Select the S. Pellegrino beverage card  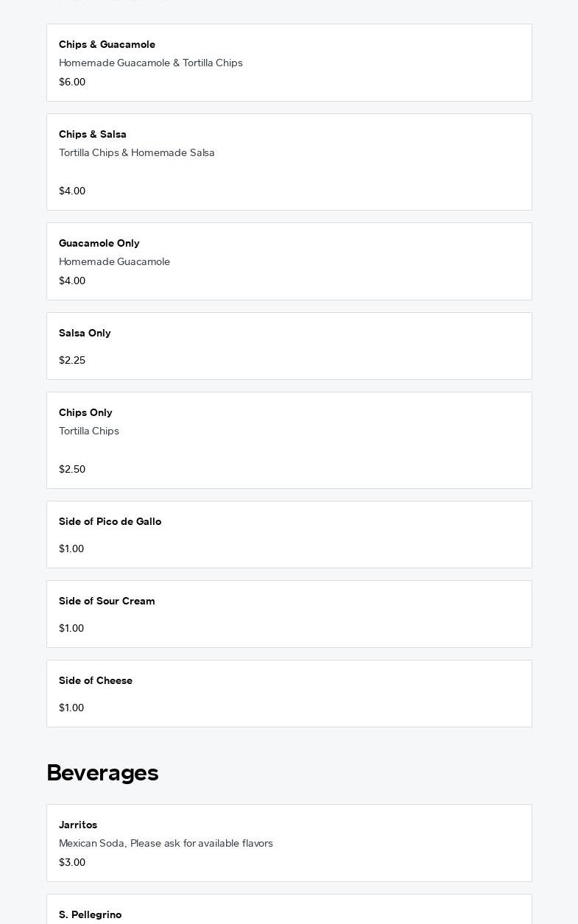pos(289,909)
